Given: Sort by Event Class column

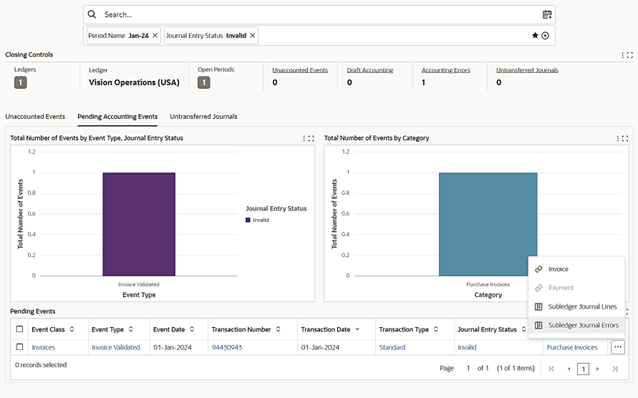Looking at the screenshot, I should pyautogui.click(x=72, y=329).
